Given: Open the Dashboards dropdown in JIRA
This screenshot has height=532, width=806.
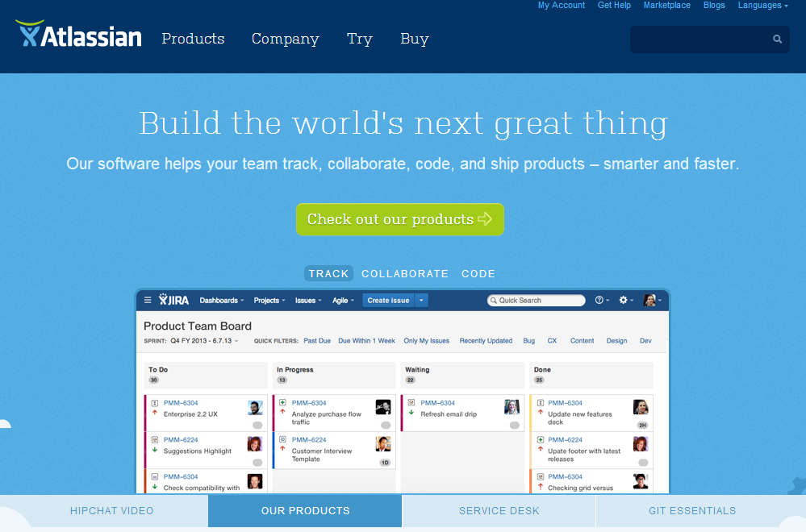Looking at the screenshot, I should 222,300.
